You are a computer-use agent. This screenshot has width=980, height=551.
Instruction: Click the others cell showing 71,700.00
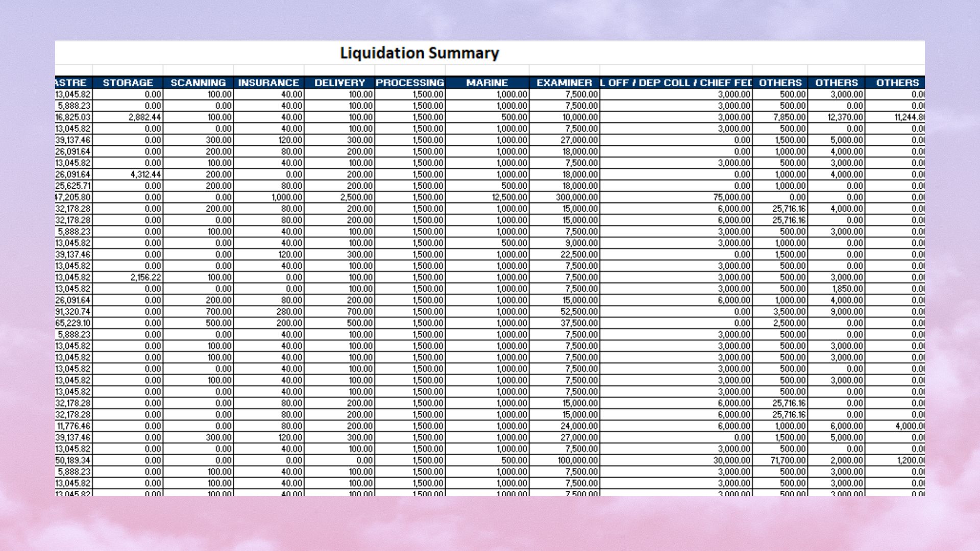click(x=788, y=460)
